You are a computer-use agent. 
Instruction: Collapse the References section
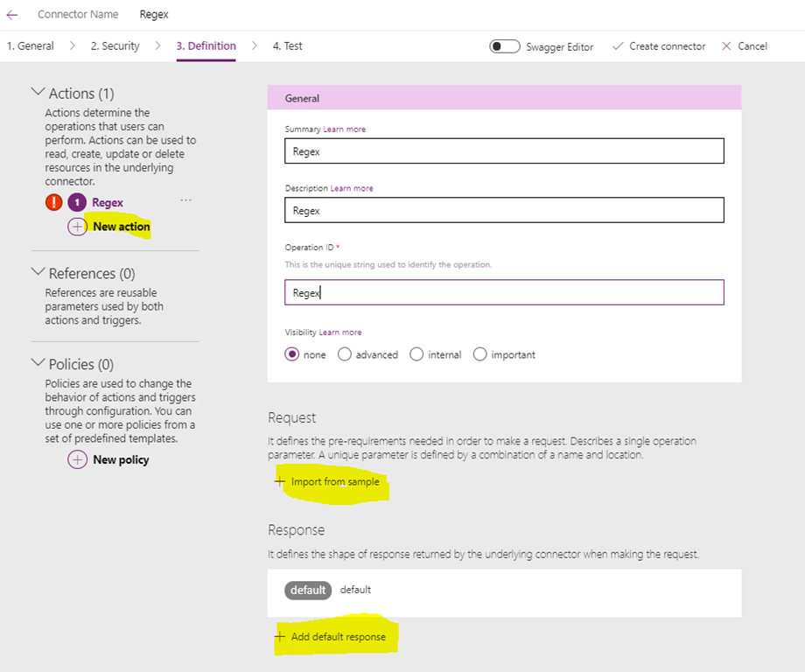(38, 272)
